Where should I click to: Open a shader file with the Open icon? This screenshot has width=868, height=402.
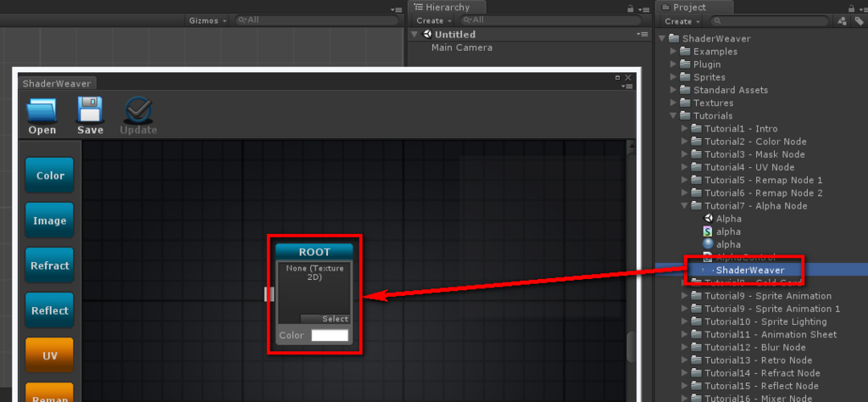42,115
